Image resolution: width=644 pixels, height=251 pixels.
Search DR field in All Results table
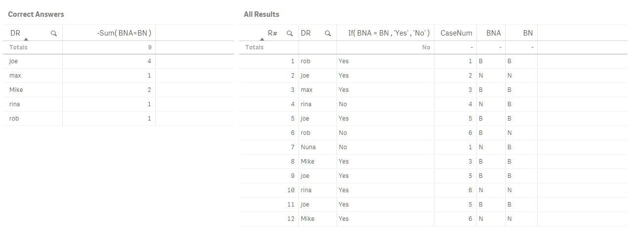point(328,34)
